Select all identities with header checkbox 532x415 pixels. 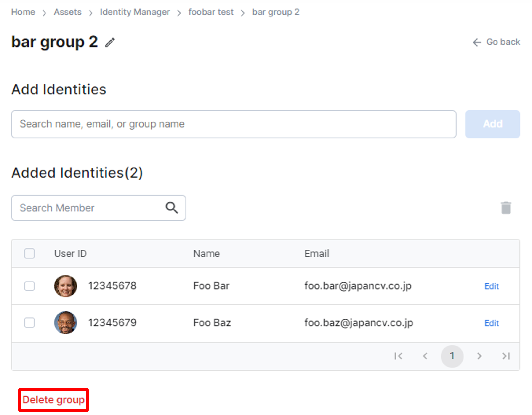tap(29, 253)
